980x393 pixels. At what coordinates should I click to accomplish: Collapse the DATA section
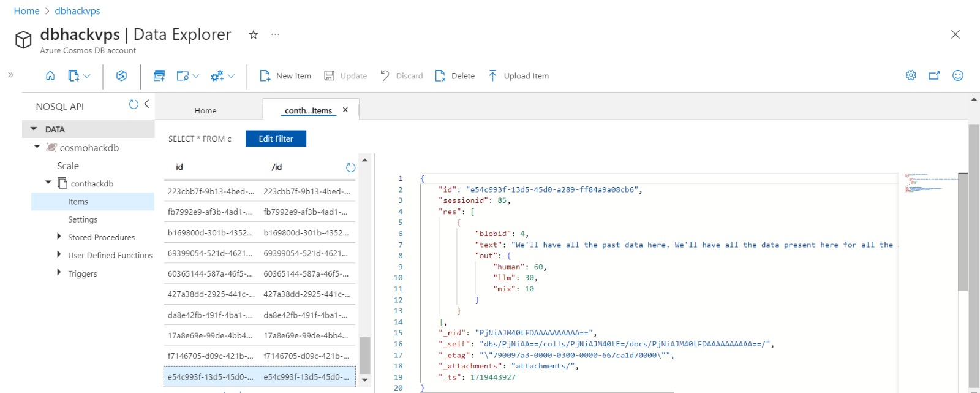point(34,129)
